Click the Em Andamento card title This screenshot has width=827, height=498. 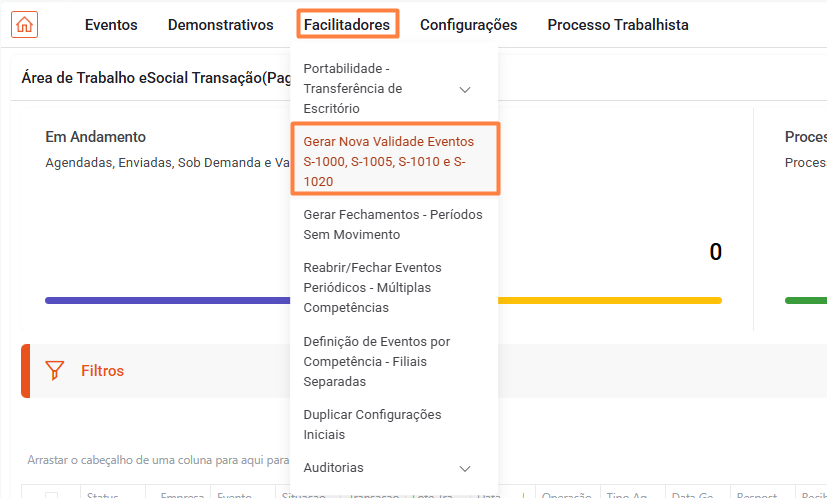click(95, 137)
